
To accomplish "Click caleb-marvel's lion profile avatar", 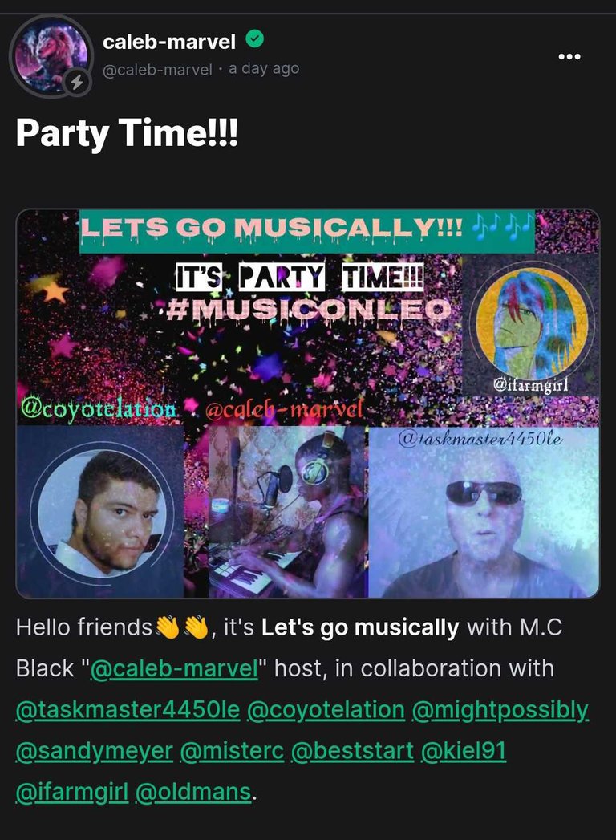I will (51, 57).
